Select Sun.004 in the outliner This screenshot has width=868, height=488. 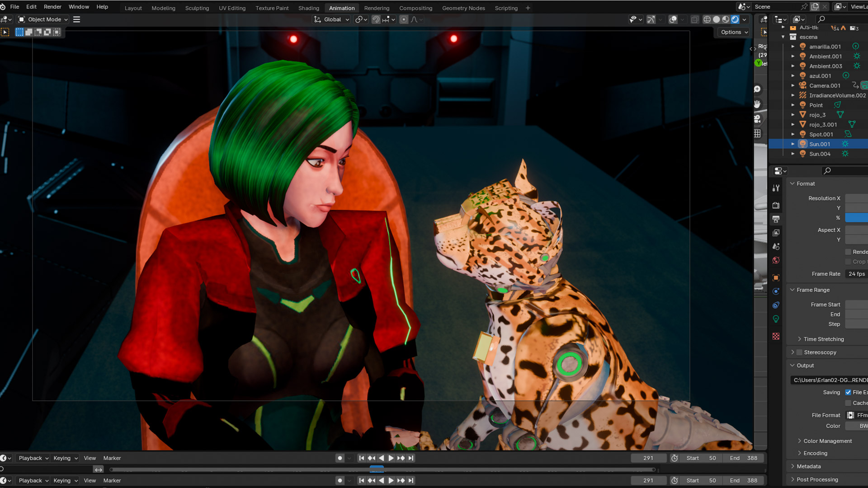(x=820, y=154)
